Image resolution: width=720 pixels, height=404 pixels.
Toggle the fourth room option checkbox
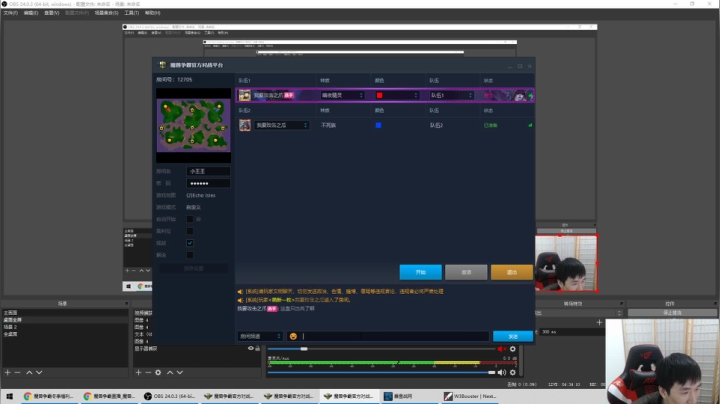tap(190, 255)
